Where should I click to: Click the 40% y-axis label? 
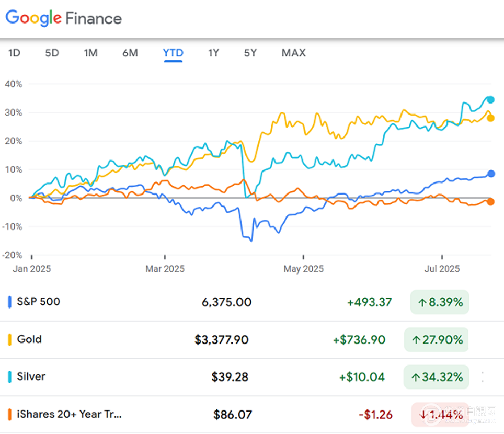click(14, 84)
